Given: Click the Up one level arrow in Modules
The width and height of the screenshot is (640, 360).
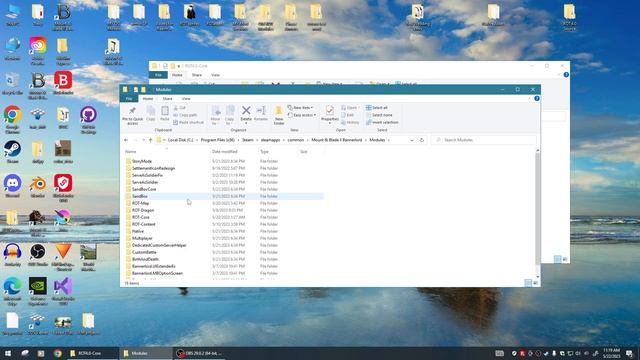Looking at the screenshot, I should [150, 140].
